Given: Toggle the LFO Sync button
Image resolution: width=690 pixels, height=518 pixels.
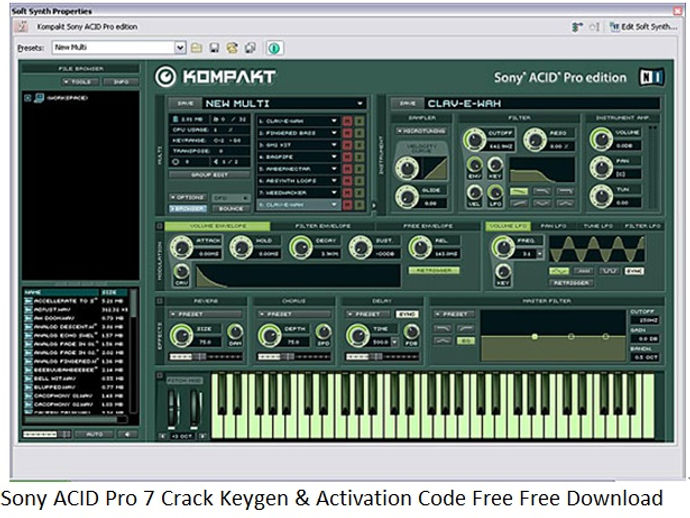Looking at the screenshot, I should 634,271.
